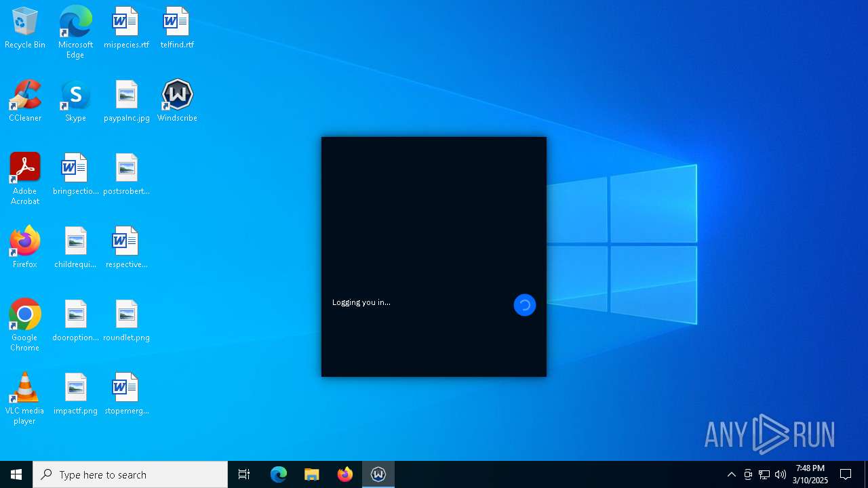The image size is (868, 488).
Task: Open Edge from the taskbar
Action: tap(279, 474)
